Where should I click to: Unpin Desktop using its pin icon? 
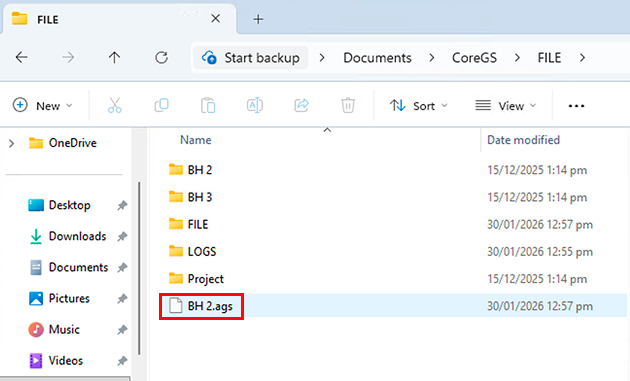pos(122,205)
